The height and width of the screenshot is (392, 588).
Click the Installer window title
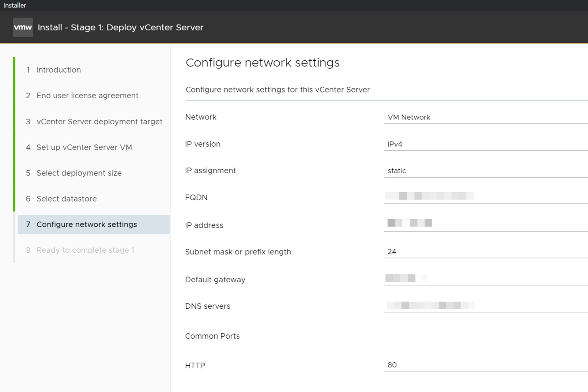tap(15, 5)
